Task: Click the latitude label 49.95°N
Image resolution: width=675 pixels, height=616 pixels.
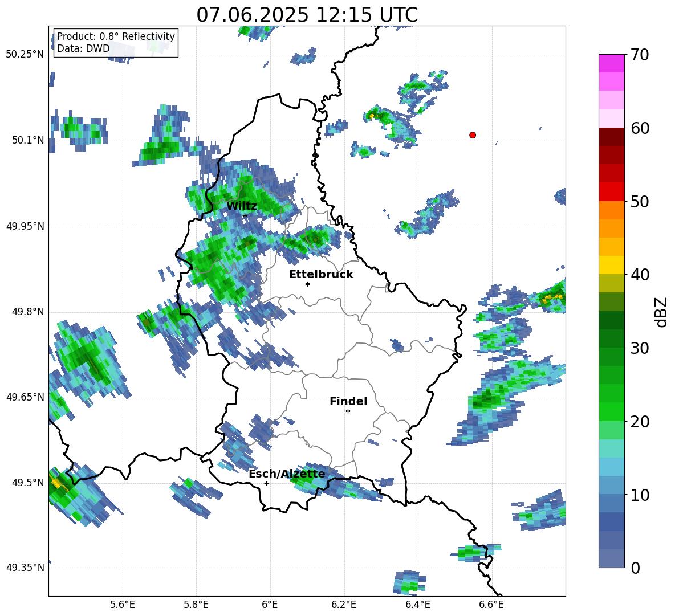Action: 25,226
